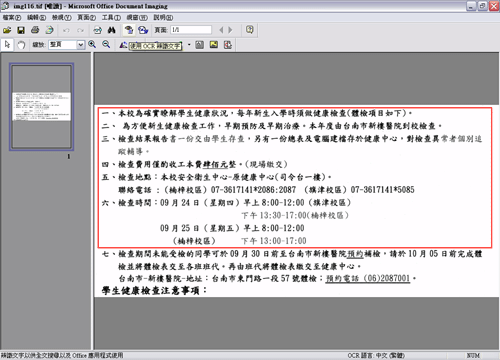Click phone number 07-3617141*5085
The height and width of the screenshot is (360, 500).
coord(382,190)
